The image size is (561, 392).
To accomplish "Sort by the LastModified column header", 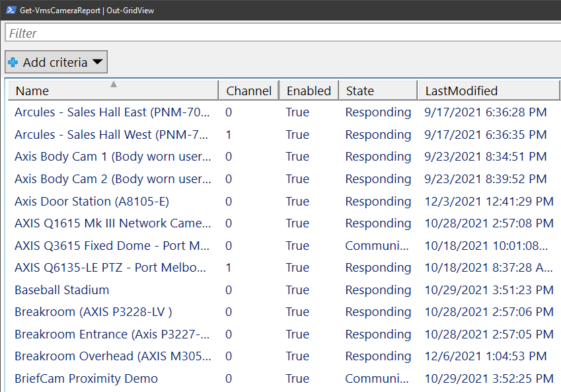I will click(488, 91).
